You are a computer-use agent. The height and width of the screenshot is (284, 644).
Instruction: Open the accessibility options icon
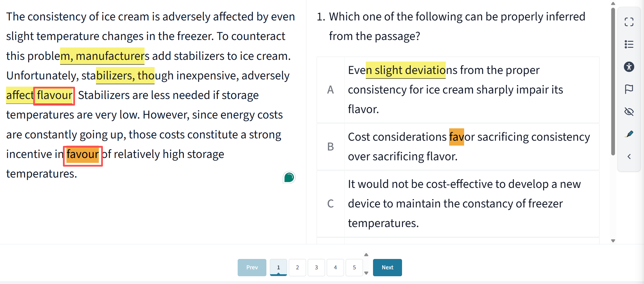(629, 67)
